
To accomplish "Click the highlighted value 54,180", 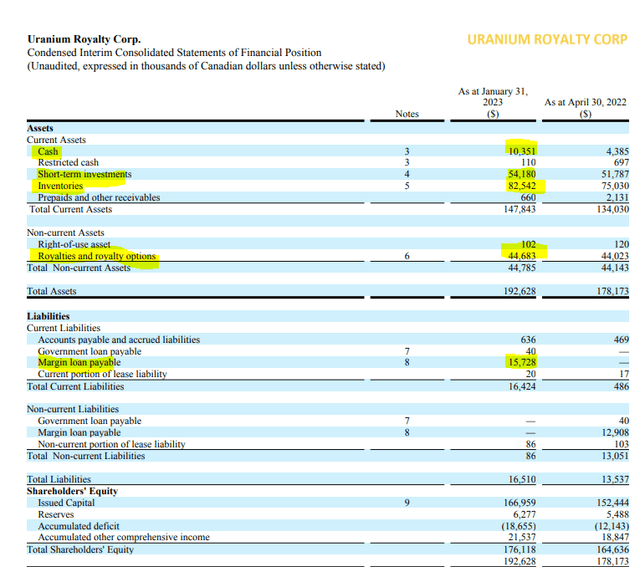I will [x=522, y=174].
